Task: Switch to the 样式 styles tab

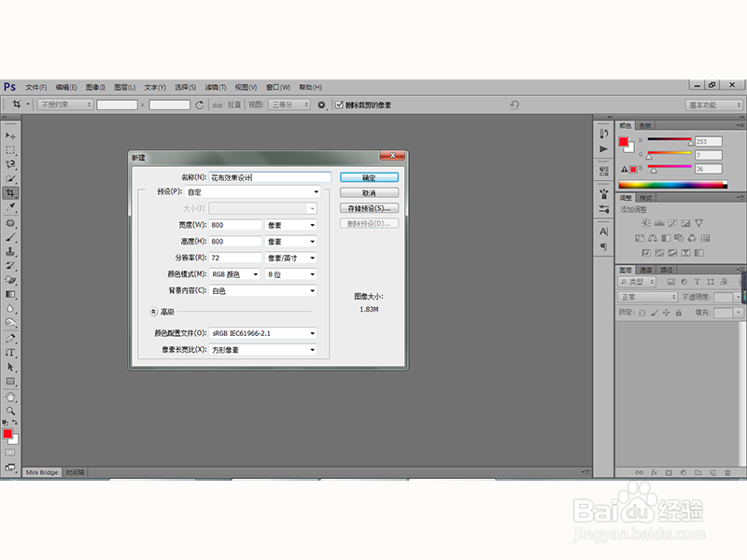Action: (x=645, y=198)
